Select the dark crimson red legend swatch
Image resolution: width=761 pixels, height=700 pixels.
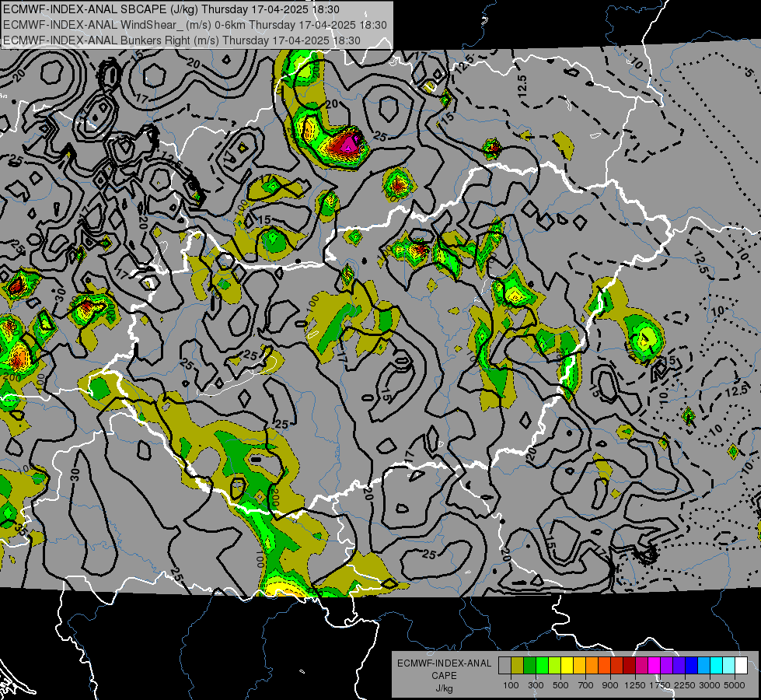[x=630, y=666]
